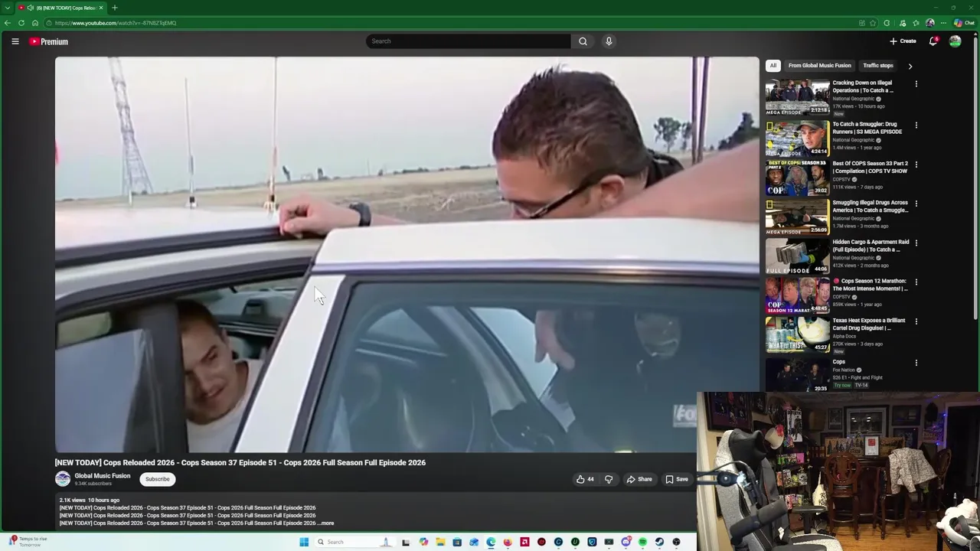The width and height of the screenshot is (980, 551).
Task: Select the All filter chip
Action: point(773,66)
